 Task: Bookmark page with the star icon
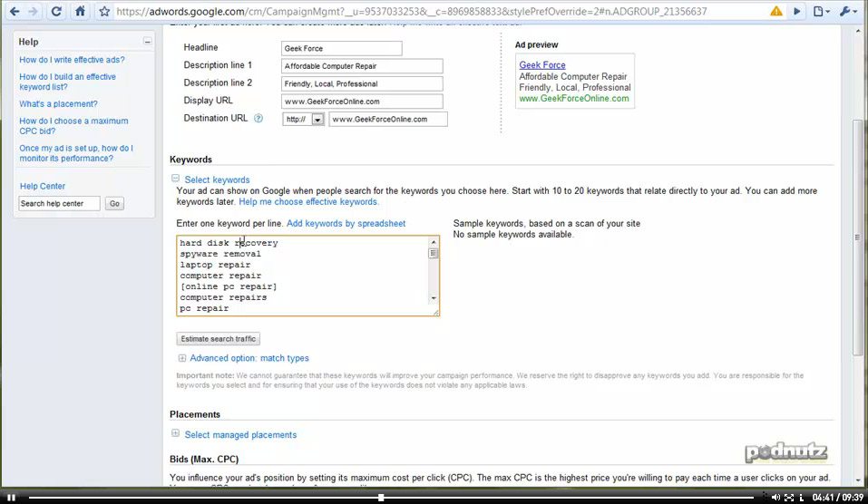pos(104,11)
